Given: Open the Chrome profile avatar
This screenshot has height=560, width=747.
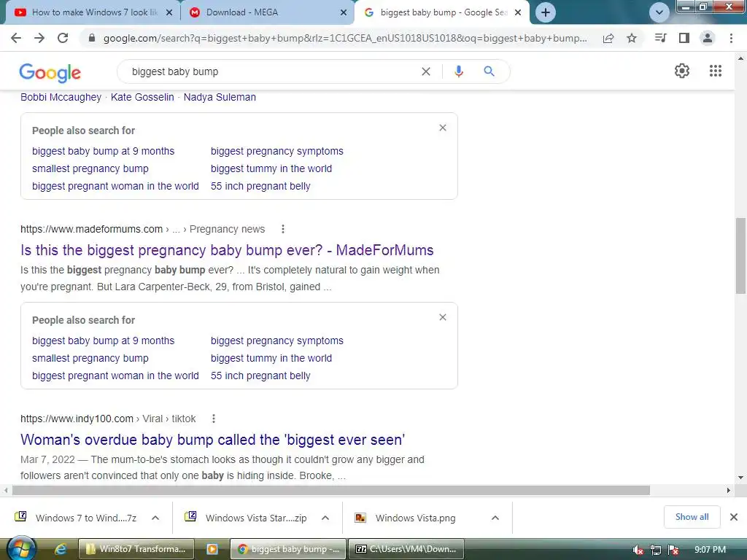Looking at the screenshot, I should click(708, 38).
